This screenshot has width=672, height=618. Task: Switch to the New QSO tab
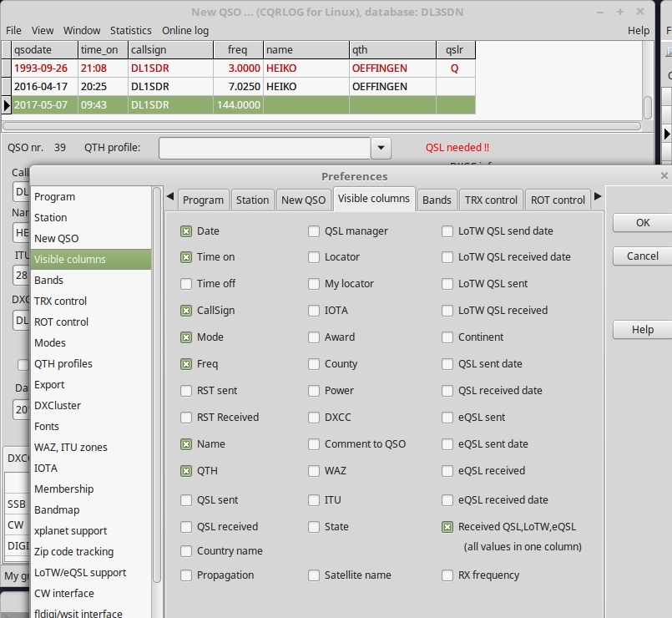(303, 200)
